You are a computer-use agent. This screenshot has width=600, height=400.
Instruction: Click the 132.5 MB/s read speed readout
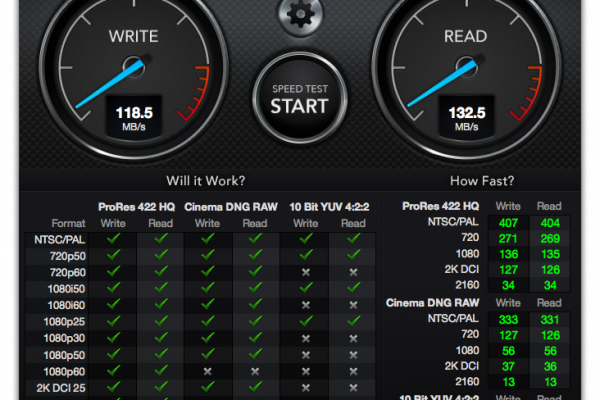pos(466,115)
